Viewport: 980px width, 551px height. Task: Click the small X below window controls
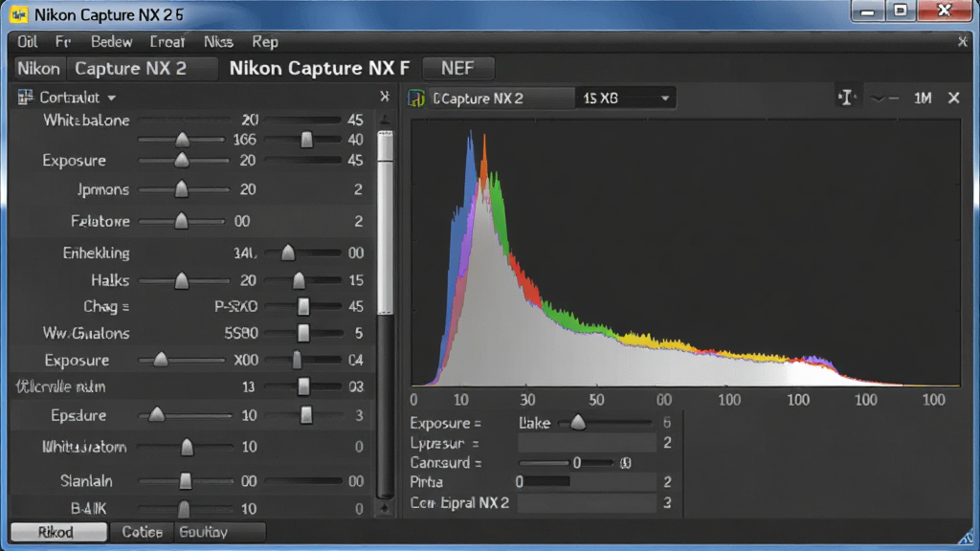pos(963,42)
